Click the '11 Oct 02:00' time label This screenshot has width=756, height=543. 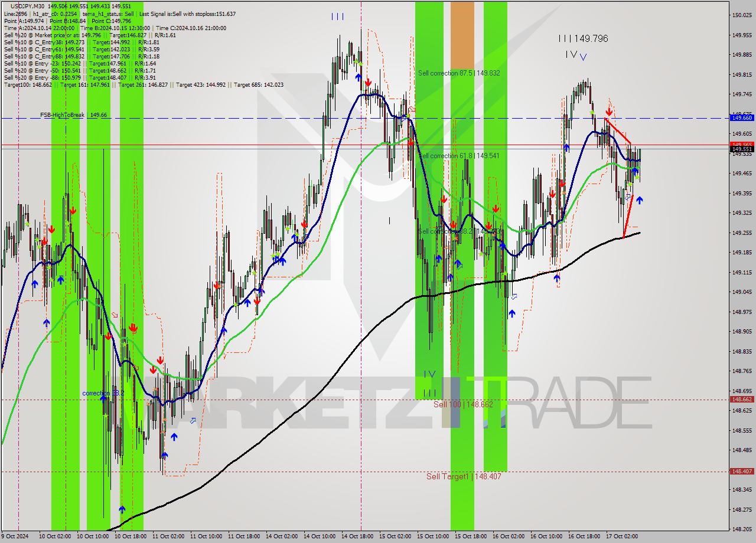168,537
